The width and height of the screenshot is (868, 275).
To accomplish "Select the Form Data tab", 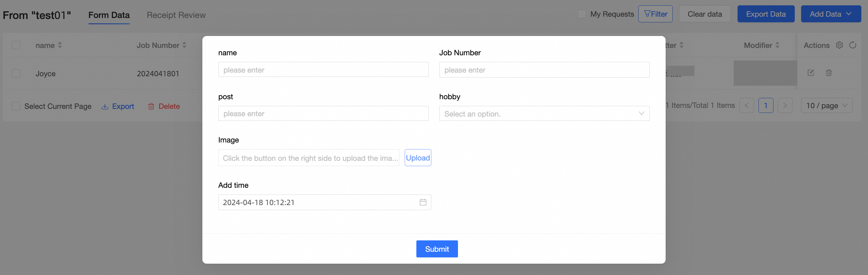I will (x=109, y=15).
